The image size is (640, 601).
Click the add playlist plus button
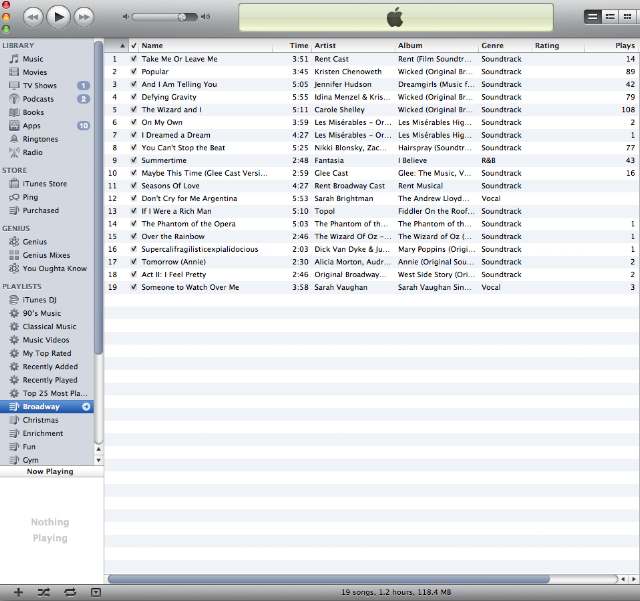click(x=18, y=592)
